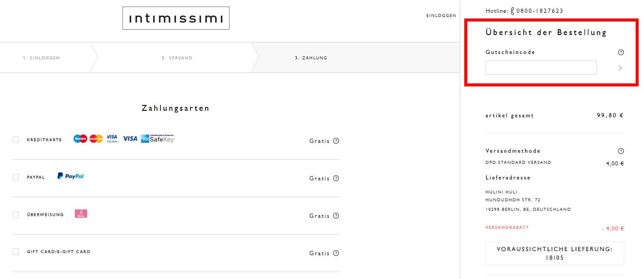Go back to step 1. Einloggen
The width and height of the screenshot is (644, 279).
(x=42, y=58)
